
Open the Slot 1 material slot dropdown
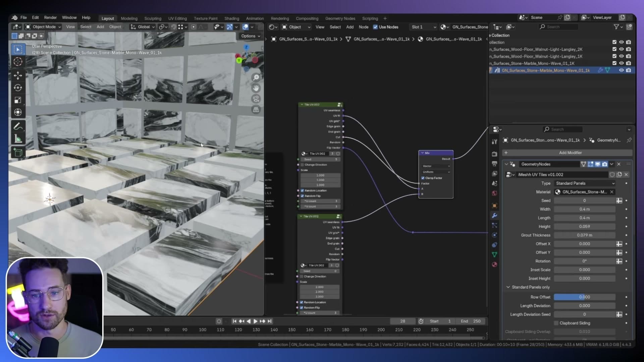tap(423, 27)
